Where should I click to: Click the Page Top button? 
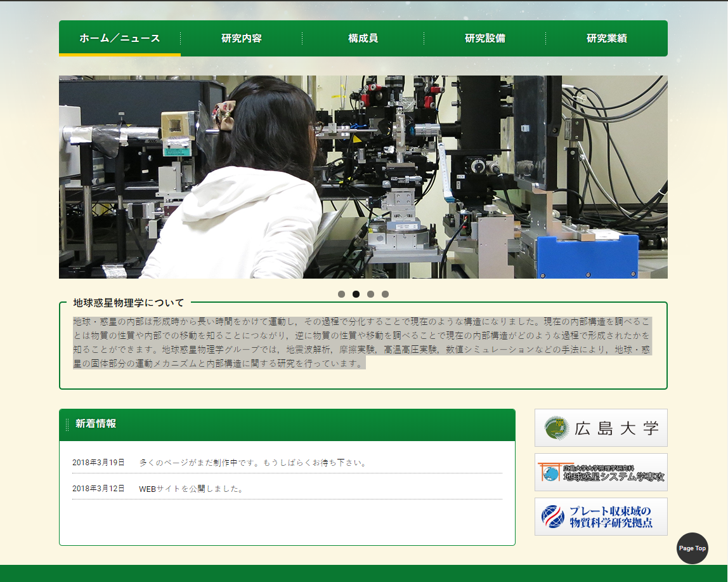pyautogui.click(x=692, y=548)
